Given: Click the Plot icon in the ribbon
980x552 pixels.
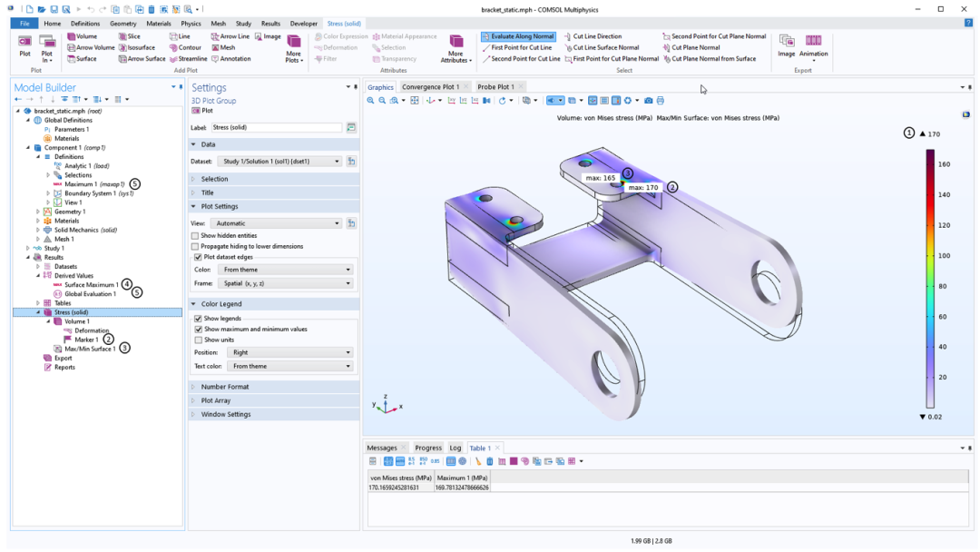Looking at the screenshot, I should (x=24, y=46).
